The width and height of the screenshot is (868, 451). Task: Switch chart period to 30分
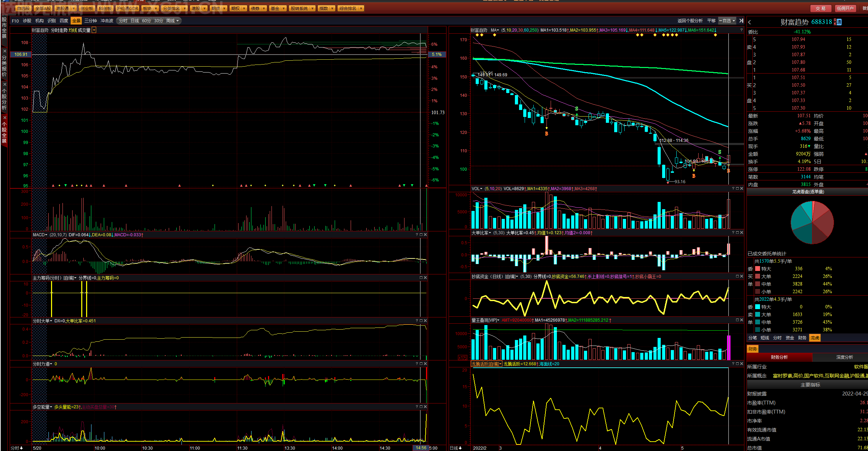coord(158,21)
